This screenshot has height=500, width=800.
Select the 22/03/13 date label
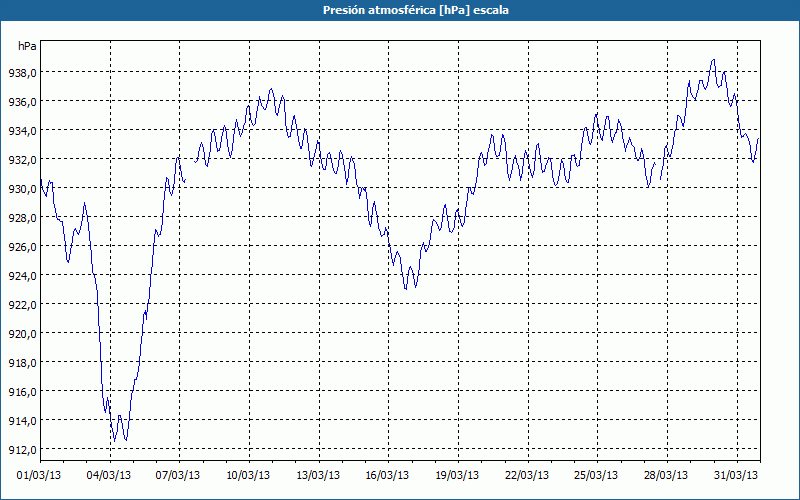coord(527,476)
